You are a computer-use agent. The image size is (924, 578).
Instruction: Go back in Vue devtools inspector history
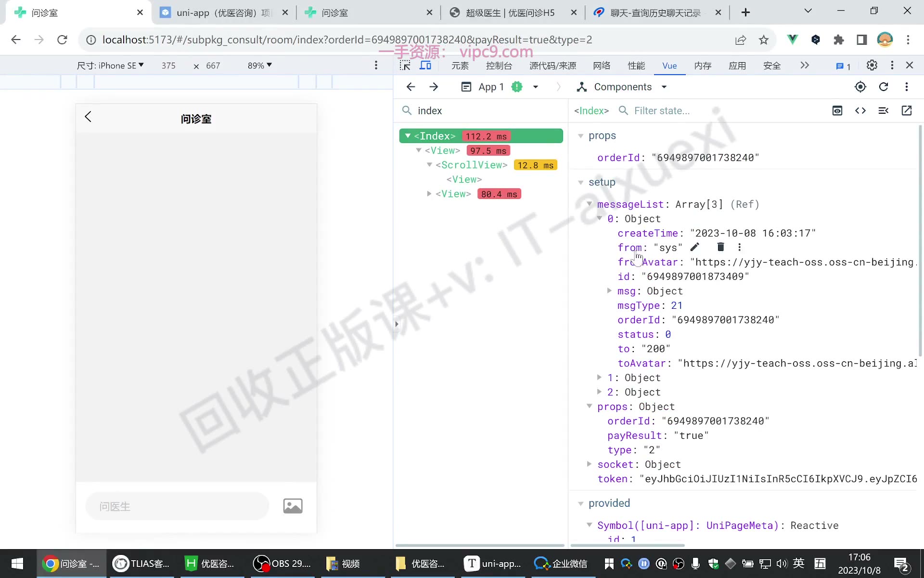411,87
